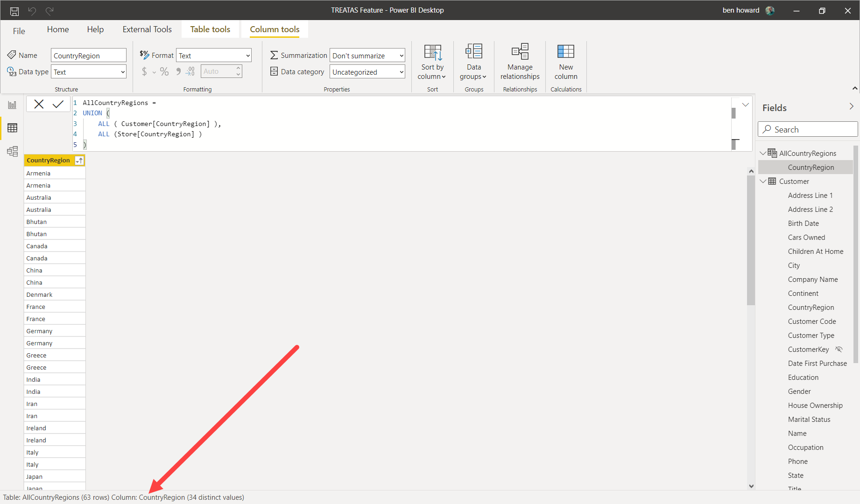Image resolution: width=860 pixels, height=504 pixels.
Task: Switch to Report view icon
Action: 12,105
